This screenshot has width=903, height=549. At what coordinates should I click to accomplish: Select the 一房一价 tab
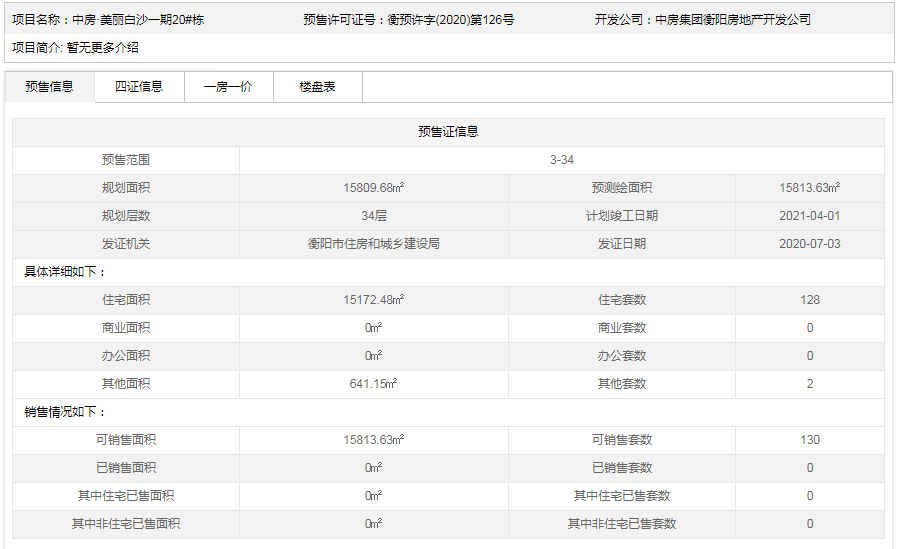coord(228,87)
